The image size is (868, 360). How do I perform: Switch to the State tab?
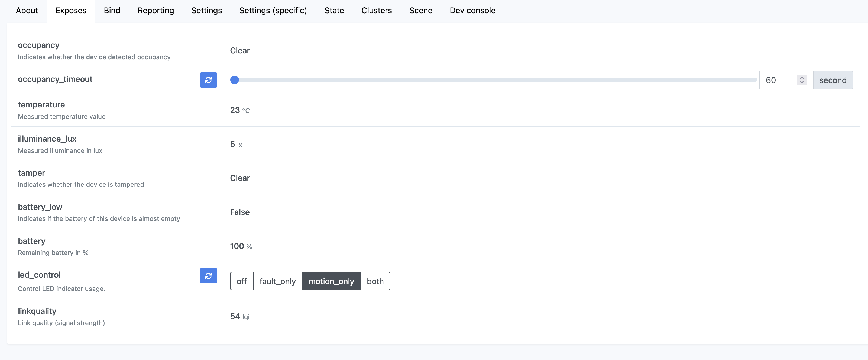334,11
